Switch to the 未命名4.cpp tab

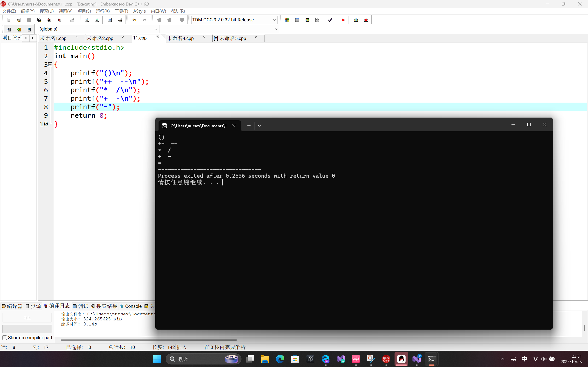tap(181, 38)
